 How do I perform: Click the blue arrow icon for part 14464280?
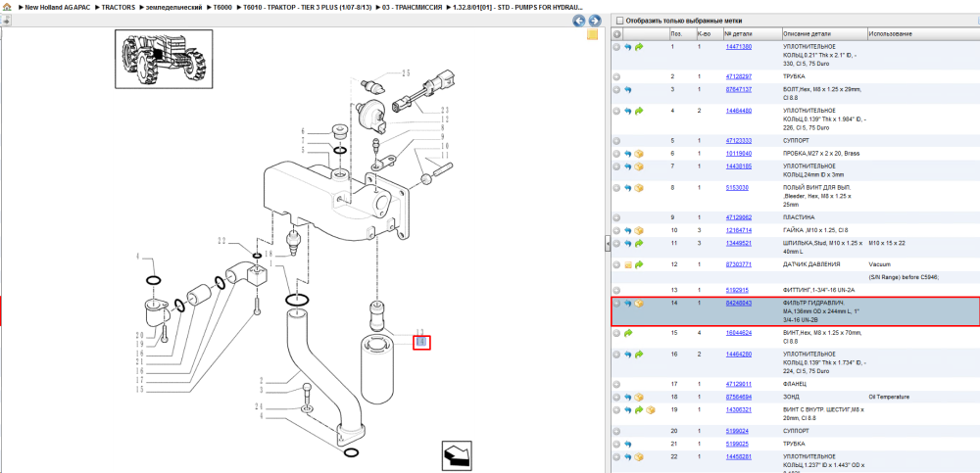[x=628, y=355]
